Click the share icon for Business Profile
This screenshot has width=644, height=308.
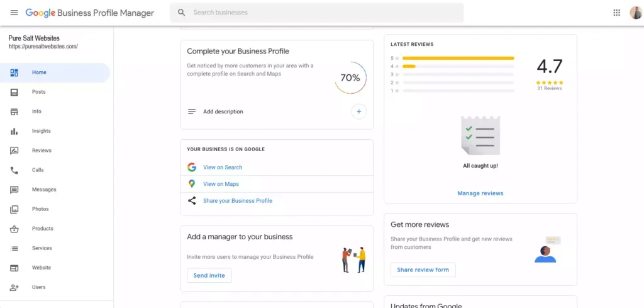pos(192,201)
